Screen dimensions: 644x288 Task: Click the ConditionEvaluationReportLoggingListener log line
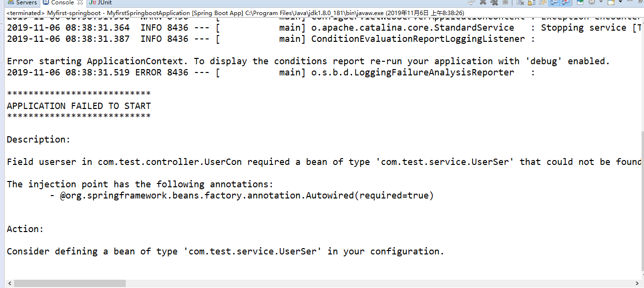271,38
